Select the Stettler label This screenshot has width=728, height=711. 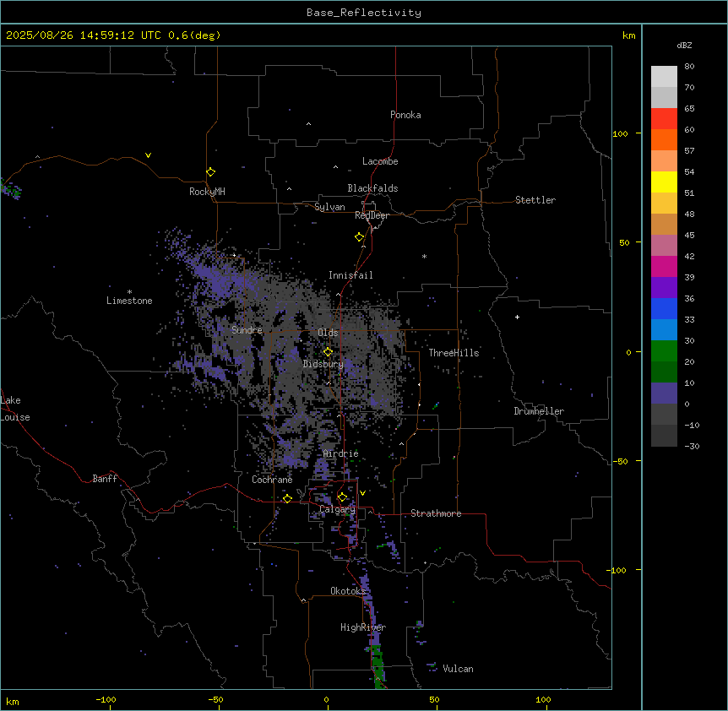(535, 200)
